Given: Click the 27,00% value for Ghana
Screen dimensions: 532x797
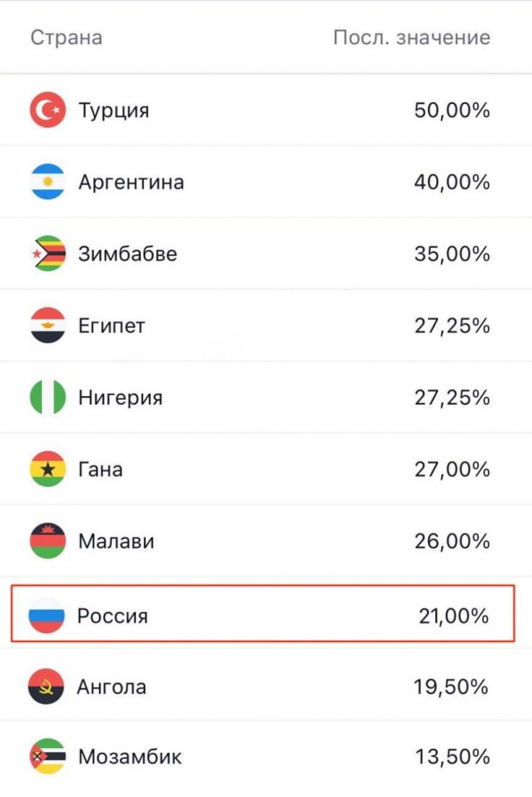Looking at the screenshot, I should tap(452, 469).
